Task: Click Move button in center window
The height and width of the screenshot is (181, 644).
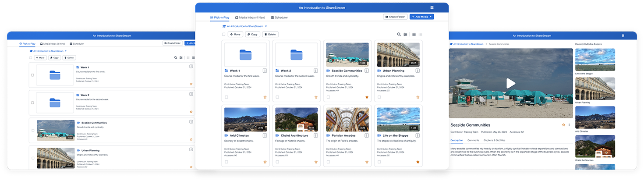Action: coord(235,34)
